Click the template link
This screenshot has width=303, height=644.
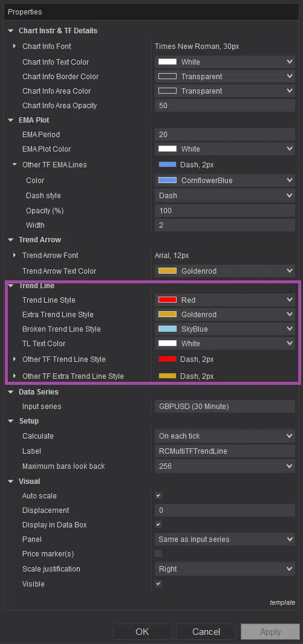point(282,602)
